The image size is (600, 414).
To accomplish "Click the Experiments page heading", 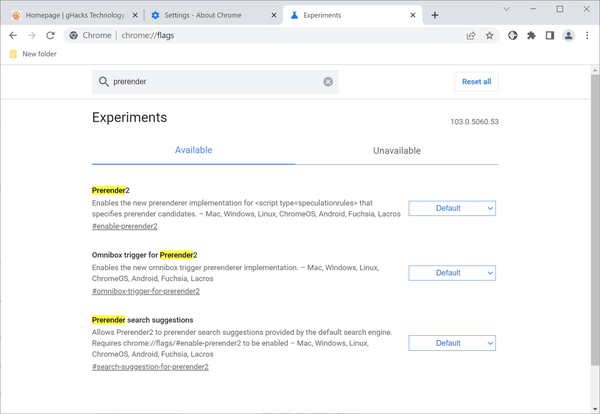I will pyautogui.click(x=129, y=117).
